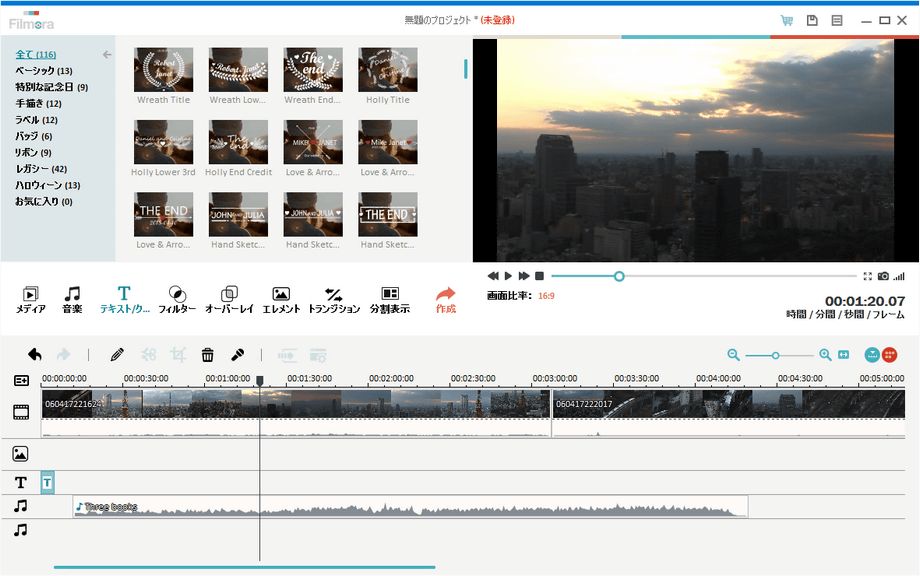
Task: Click the undo arrow in timeline toolbar
Action: 35,355
